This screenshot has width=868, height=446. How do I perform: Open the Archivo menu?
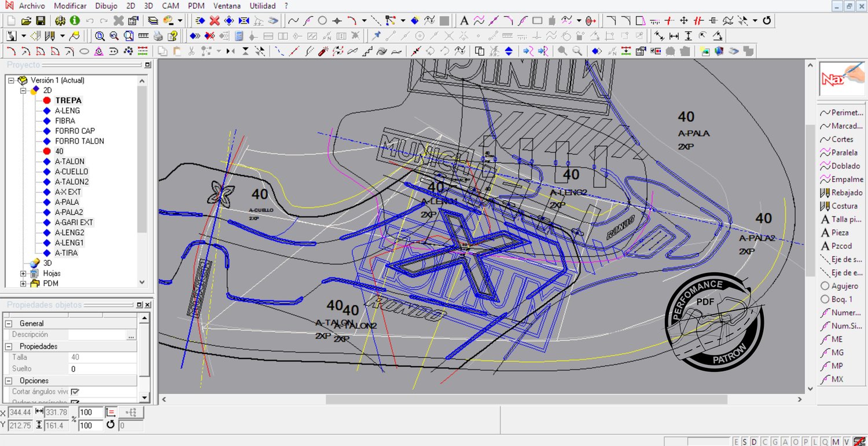coord(32,6)
